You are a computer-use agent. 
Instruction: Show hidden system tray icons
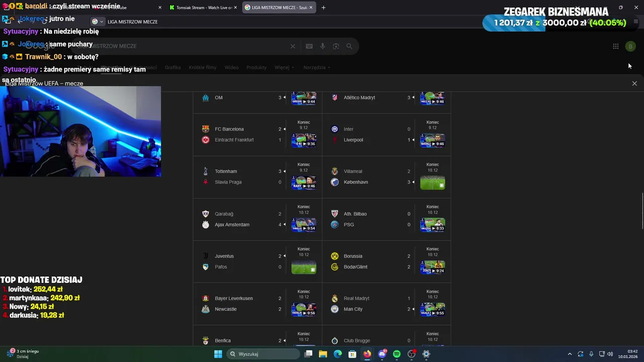(x=570, y=354)
